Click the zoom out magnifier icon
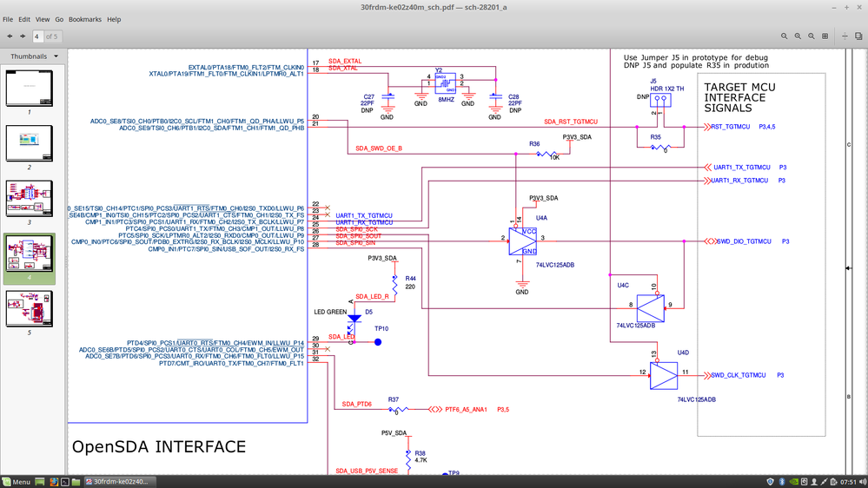The image size is (868, 488). (x=785, y=36)
